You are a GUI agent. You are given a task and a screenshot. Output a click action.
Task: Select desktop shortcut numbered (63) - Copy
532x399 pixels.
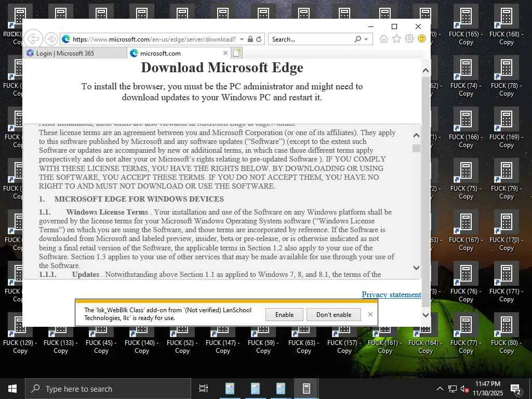(x=303, y=341)
